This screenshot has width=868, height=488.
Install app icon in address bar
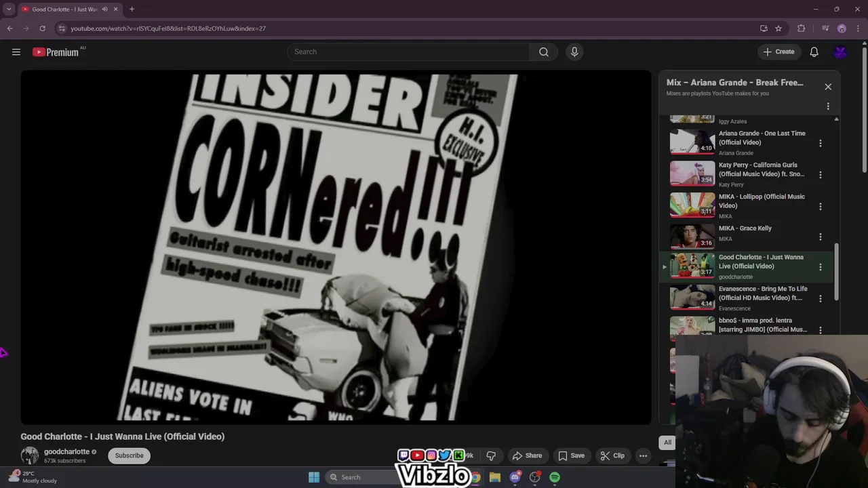pos(764,28)
